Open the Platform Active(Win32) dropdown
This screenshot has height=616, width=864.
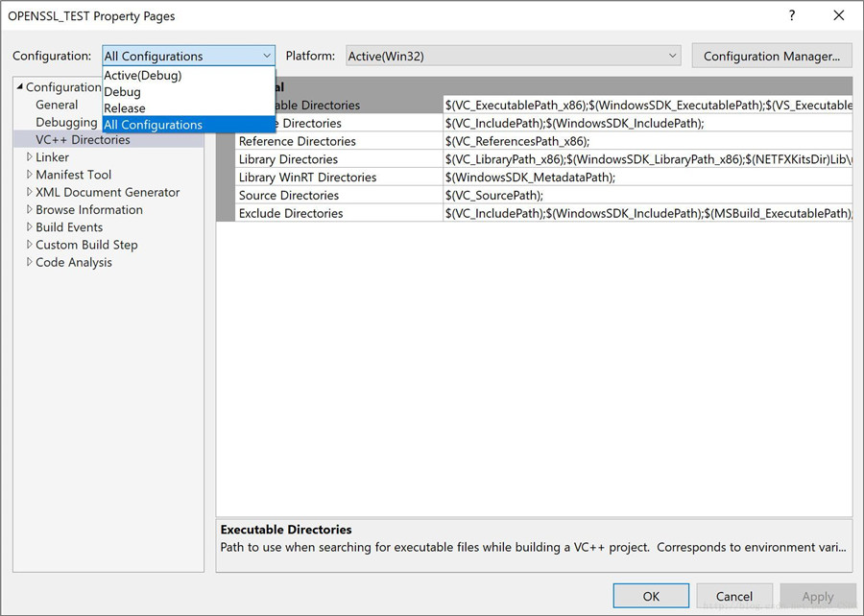click(x=513, y=56)
